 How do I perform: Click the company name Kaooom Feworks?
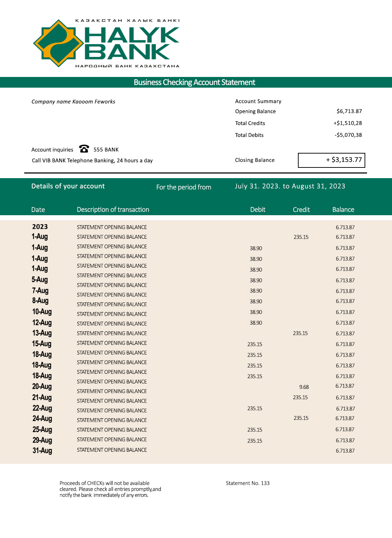pyautogui.click(x=73, y=102)
